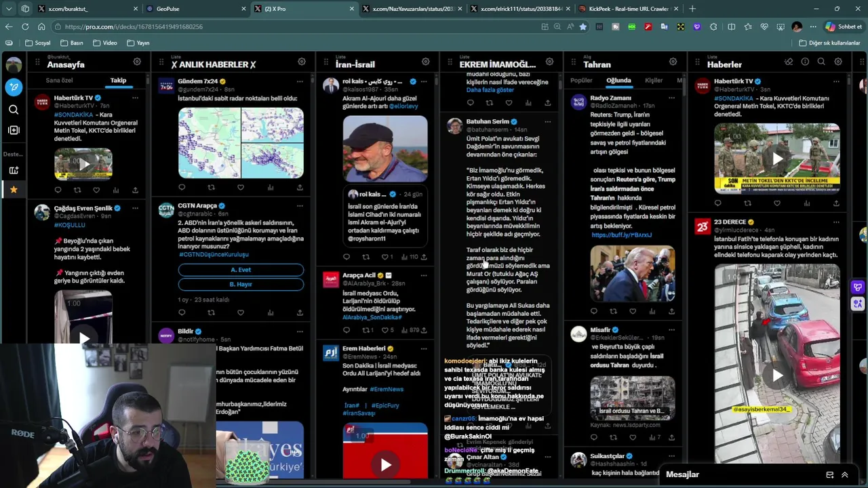This screenshot has height=488, width=868.
Task: Switch to KickPeek browser tab
Action: pos(629,9)
